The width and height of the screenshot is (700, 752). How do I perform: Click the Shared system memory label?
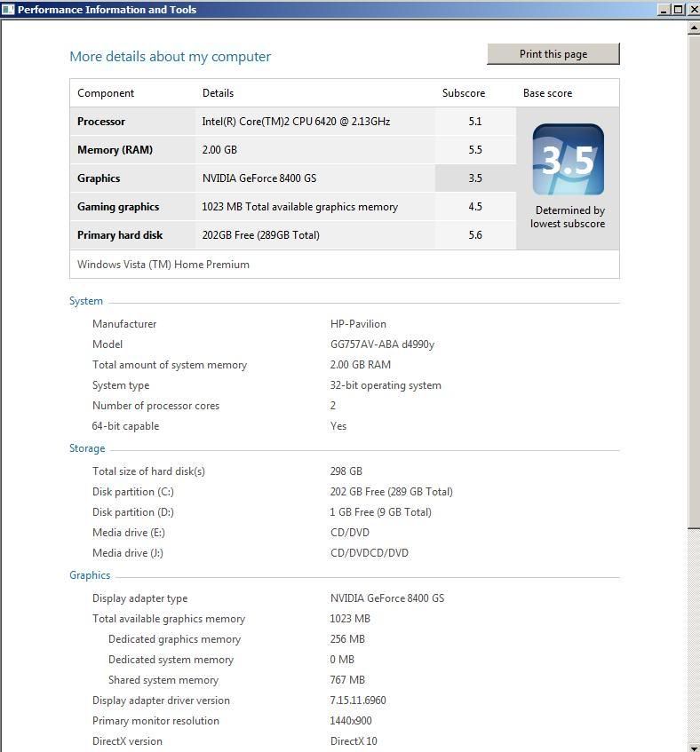163,680
